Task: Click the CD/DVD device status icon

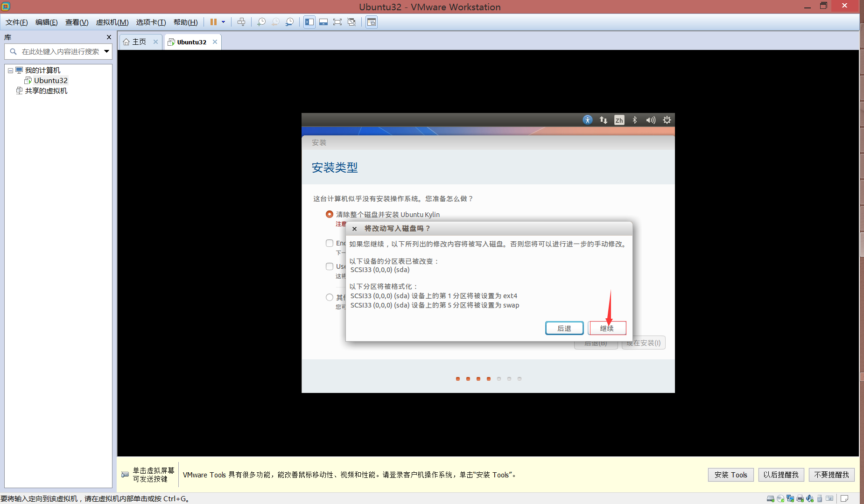Action: 780,498
